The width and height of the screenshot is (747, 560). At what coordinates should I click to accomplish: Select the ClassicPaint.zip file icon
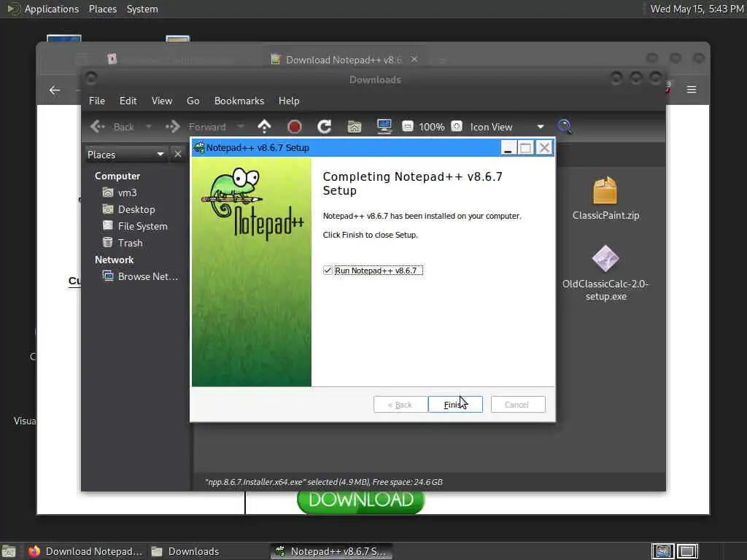tap(605, 198)
